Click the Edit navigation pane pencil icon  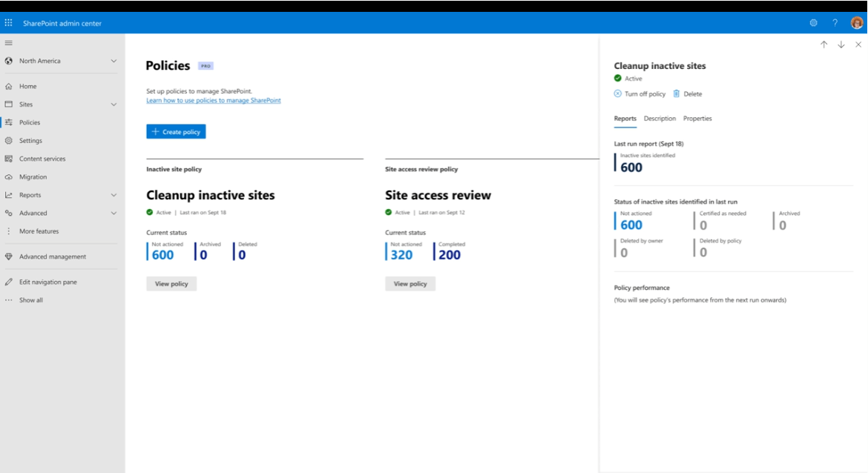[x=8, y=282]
